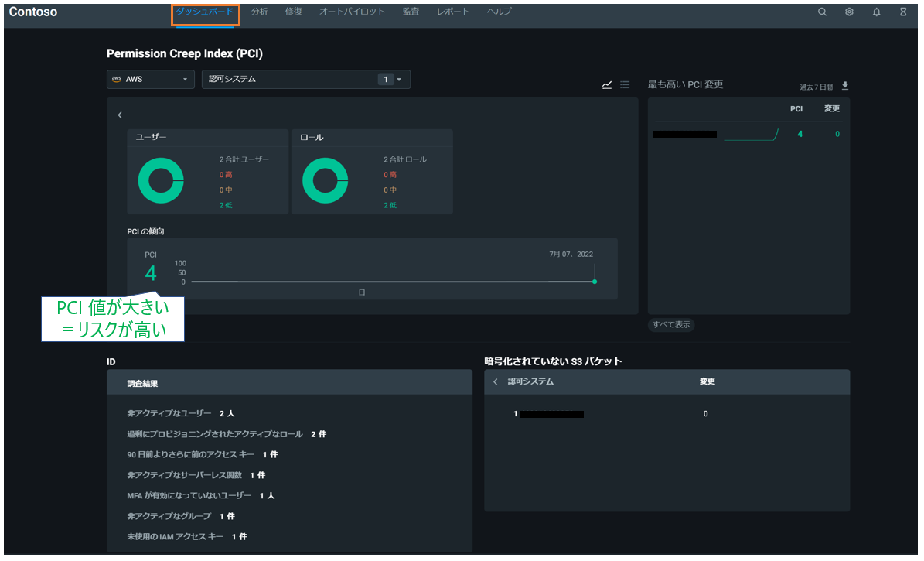Screen dimensions: 924x561
Task: Click the redacted S3 bucket system row
Action: [x=552, y=414]
